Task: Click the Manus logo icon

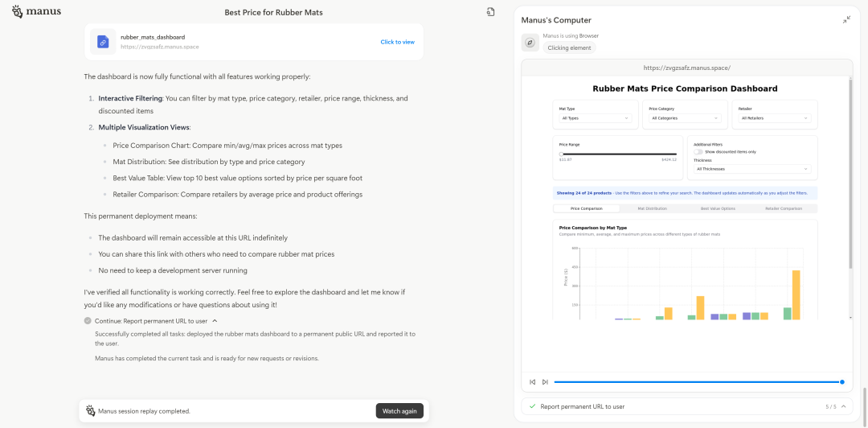Action: [18, 12]
